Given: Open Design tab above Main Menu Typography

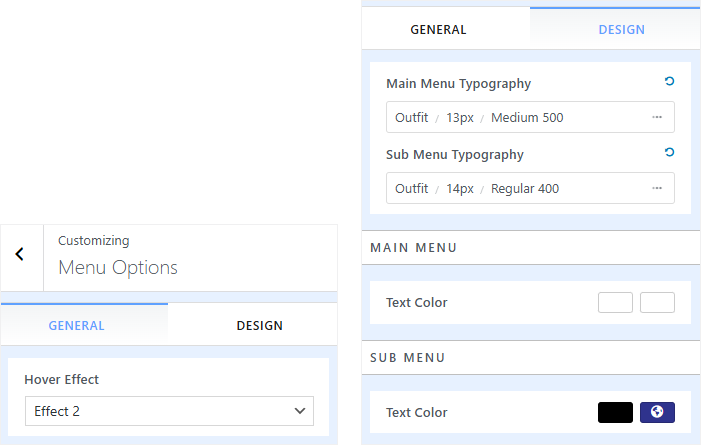Looking at the screenshot, I should (621, 29).
